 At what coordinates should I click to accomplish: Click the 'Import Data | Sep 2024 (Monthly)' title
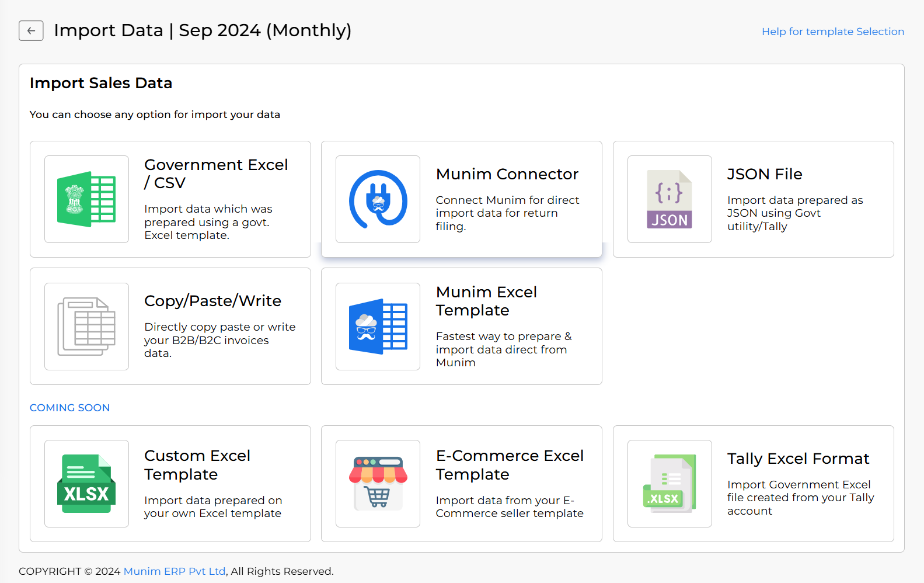coord(203,30)
